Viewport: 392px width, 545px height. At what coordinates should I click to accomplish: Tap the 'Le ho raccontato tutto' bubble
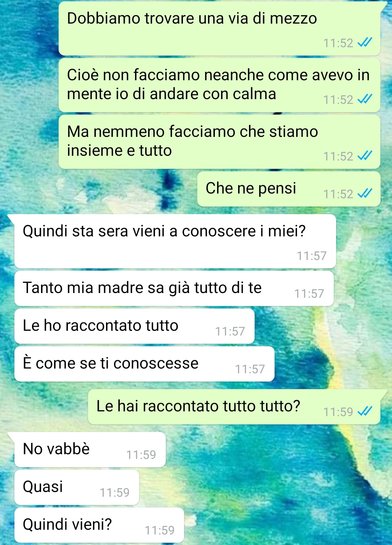point(134,326)
